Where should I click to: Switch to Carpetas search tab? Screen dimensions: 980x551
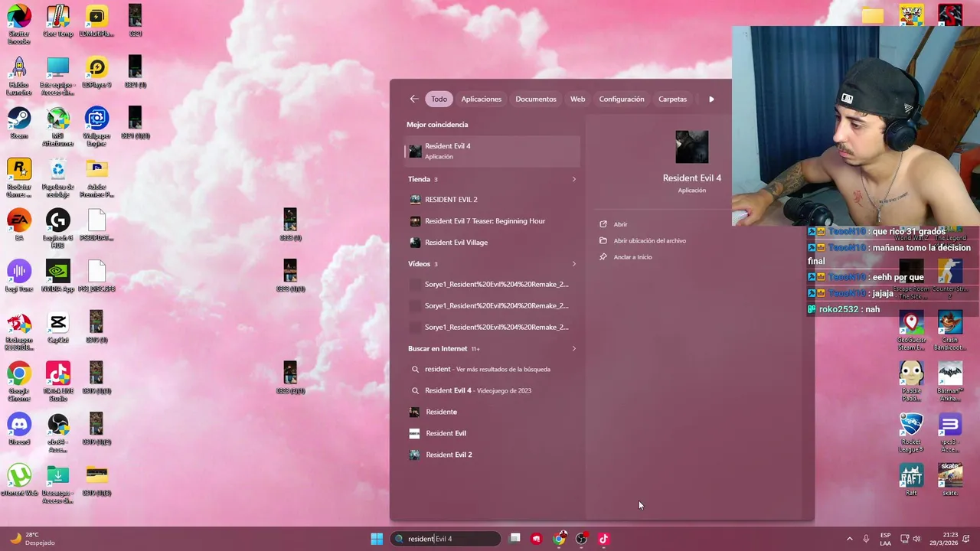[673, 99]
